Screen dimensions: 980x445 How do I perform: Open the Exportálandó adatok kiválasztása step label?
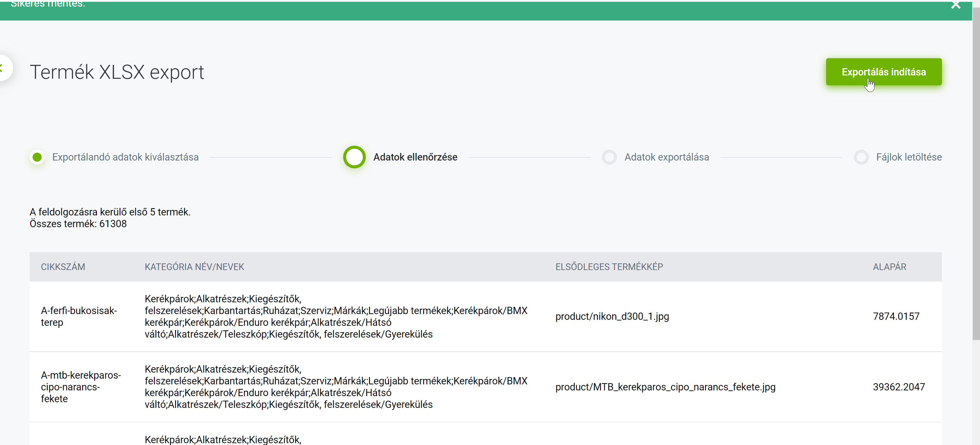click(125, 157)
